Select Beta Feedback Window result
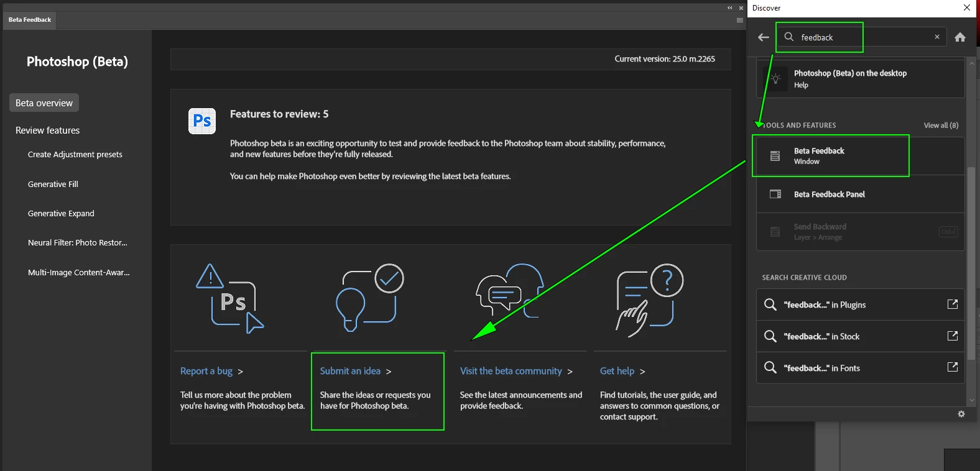Image resolution: width=980 pixels, height=471 pixels. [x=861, y=156]
